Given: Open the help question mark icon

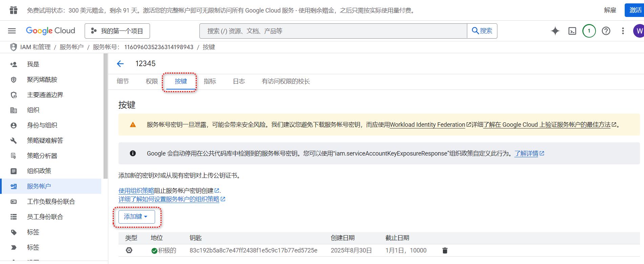Looking at the screenshot, I should (606, 31).
